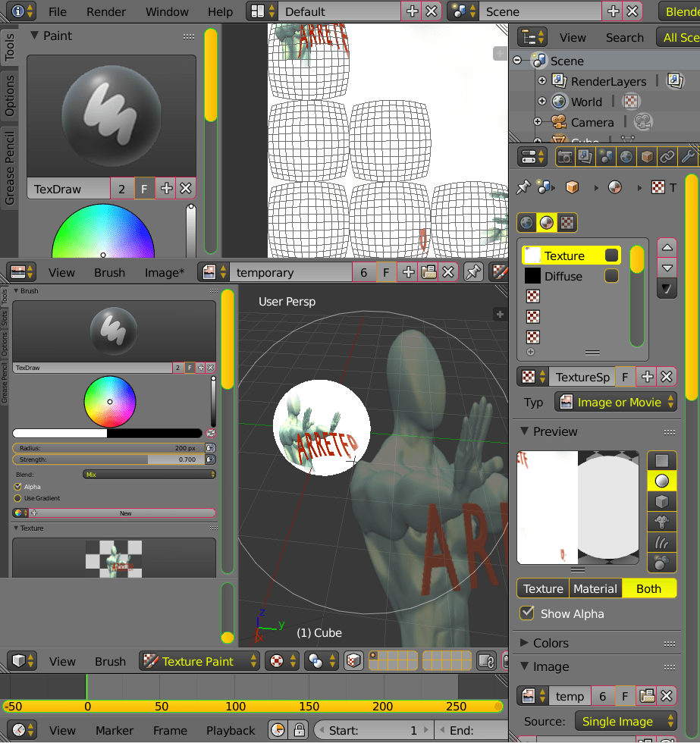Select the Brushes checker texture context icon
The height and width of the screenshot is (743, 700).
point(567,222)
